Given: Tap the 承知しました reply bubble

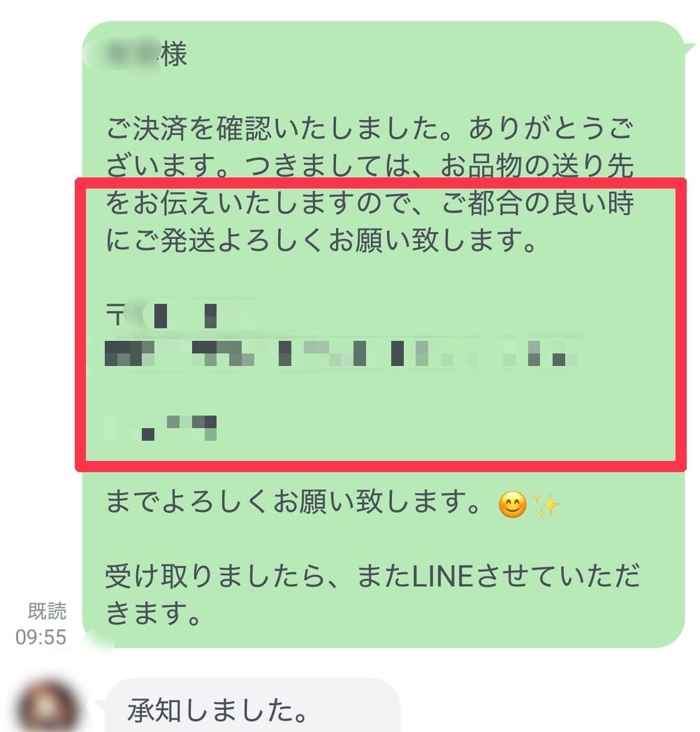Looking at the screenshot, I should (x=253, y=706).
